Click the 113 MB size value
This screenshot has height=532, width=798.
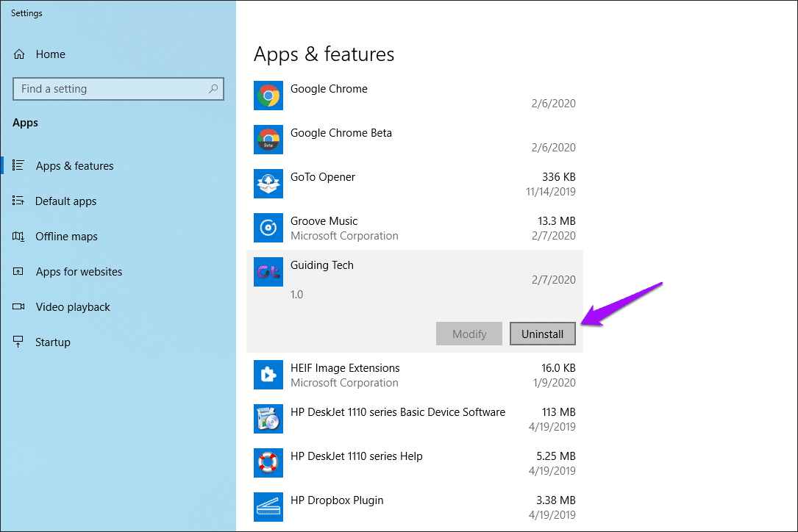pos(558,412)
